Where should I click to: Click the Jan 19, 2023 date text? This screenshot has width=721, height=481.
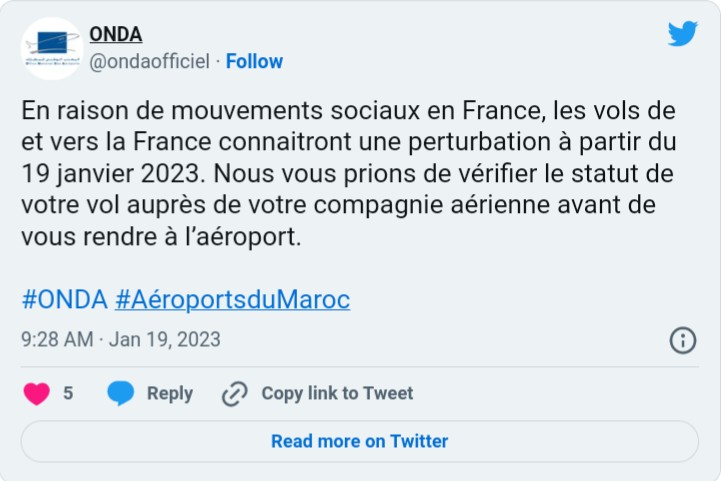165,340
